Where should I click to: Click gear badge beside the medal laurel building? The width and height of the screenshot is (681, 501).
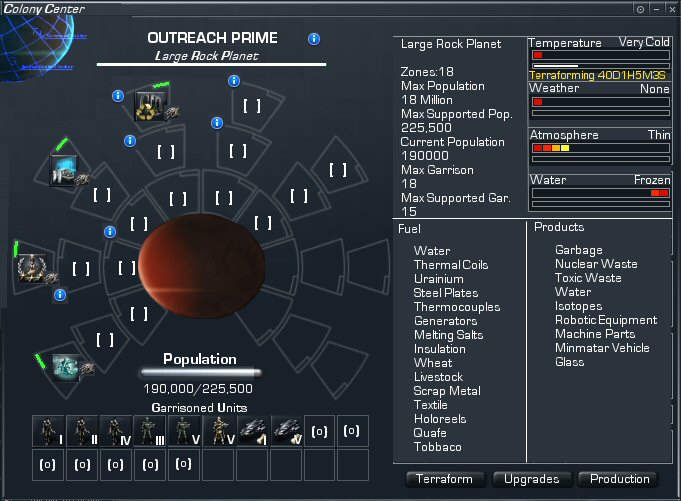51,278
